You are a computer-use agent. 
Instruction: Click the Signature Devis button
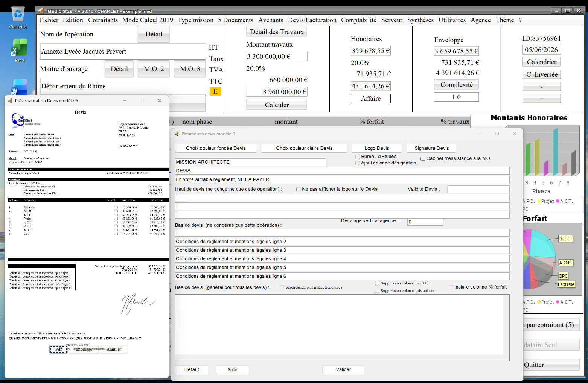(x=432, y=148)
